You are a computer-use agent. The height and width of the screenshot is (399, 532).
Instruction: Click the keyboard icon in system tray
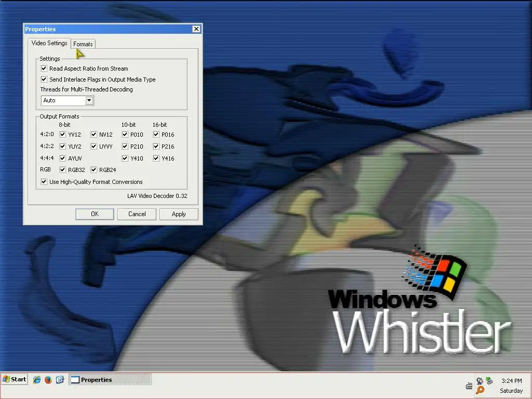(469, 386)
